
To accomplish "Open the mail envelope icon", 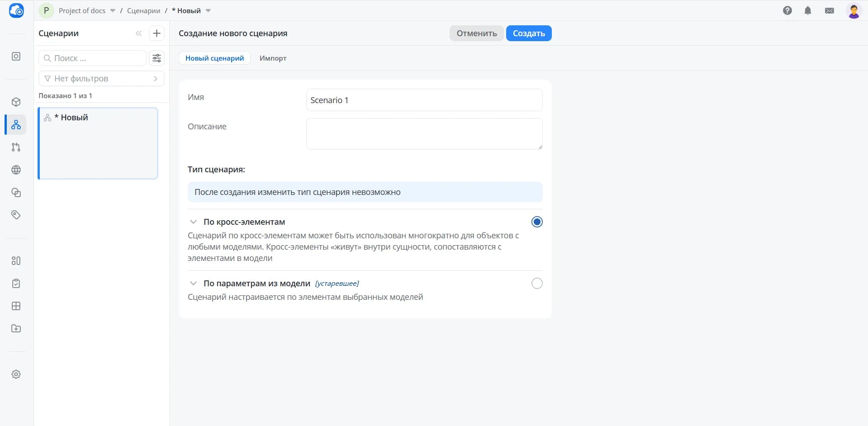I will coord(830,10).
